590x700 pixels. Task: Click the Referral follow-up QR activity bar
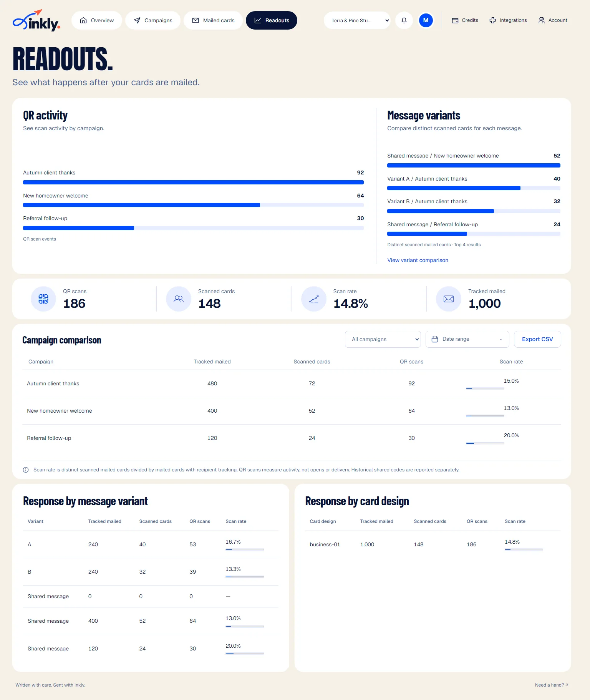pyautogui.click(x=193, y=228)
